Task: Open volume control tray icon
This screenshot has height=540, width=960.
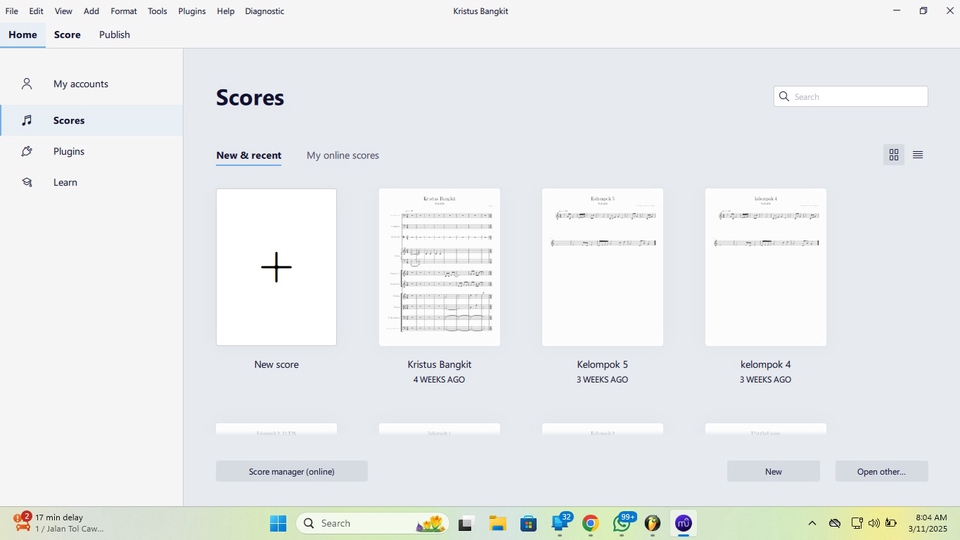Action: click(874, 523)
